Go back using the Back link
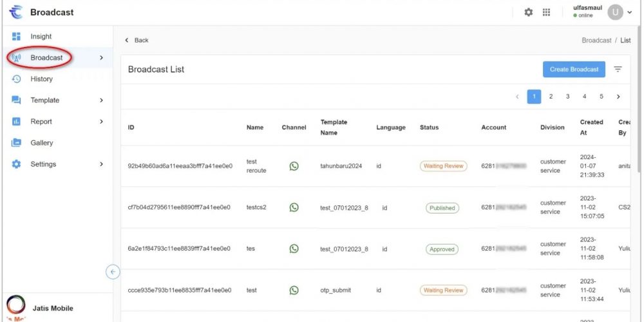Screen dimensions: 644x322 click(x=137, y=40)
